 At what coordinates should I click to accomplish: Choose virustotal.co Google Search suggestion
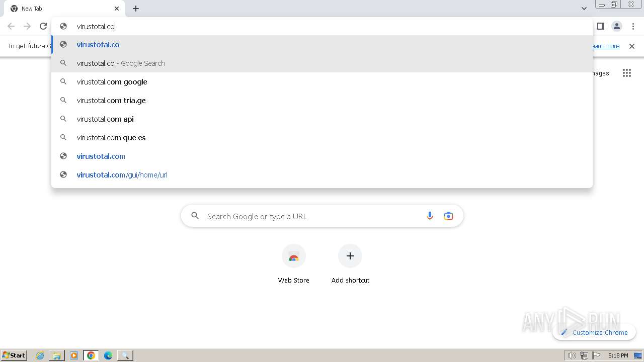click(322, 63)
